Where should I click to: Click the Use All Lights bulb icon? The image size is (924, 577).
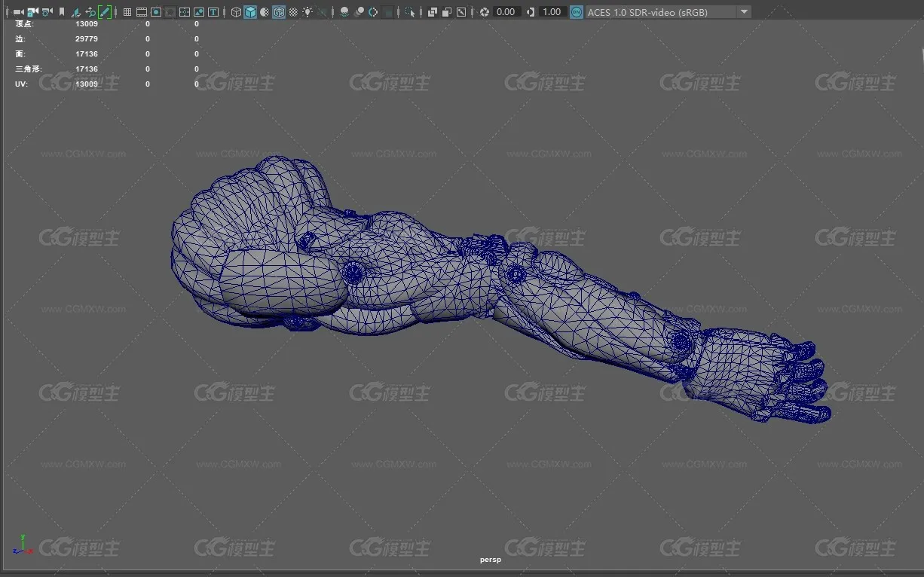coord(307,12)
